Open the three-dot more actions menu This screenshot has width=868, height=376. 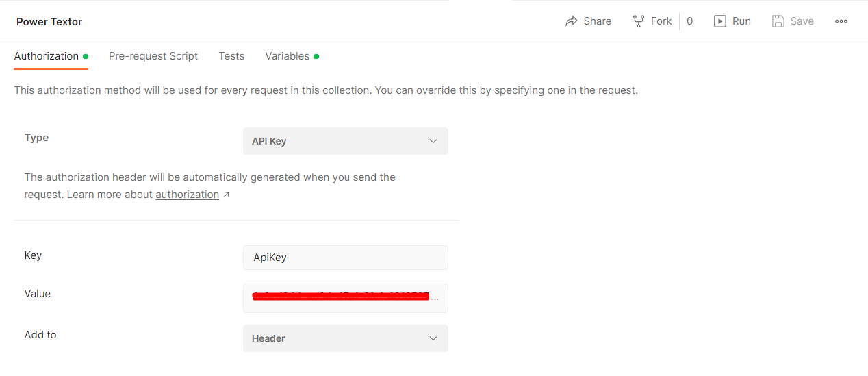coord(841,21)
